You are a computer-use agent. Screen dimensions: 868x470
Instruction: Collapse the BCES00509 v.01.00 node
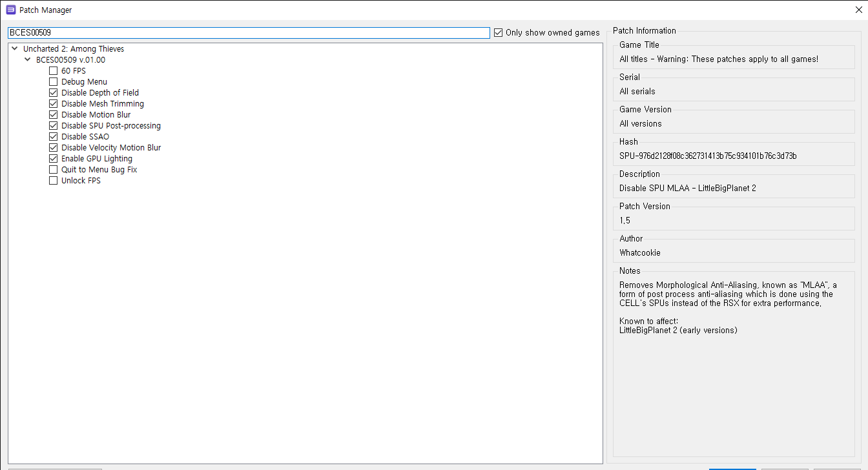tap(27, 59)
